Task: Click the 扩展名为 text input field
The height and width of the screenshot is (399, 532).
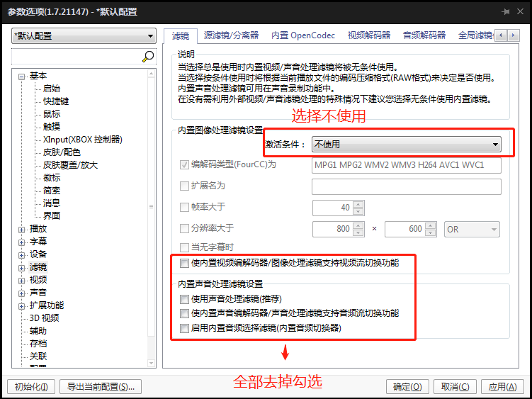Action: click(406, 187)
